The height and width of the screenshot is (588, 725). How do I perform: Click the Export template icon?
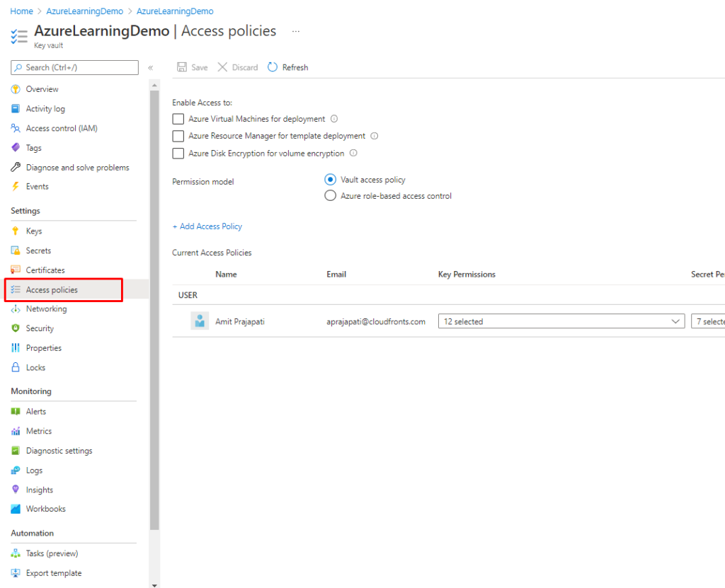point(16,572)
